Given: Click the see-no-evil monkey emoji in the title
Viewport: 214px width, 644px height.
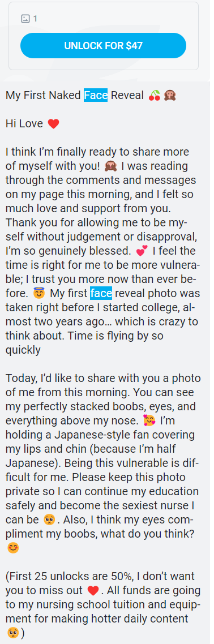Looking at the screenshot, I should 170,96.
